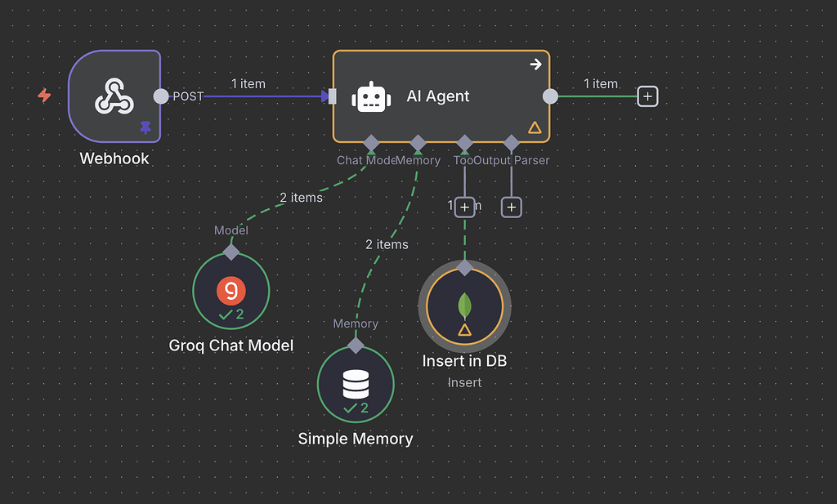Click the red lightning bolt beside the Webhook node

[x=43, y=96]
